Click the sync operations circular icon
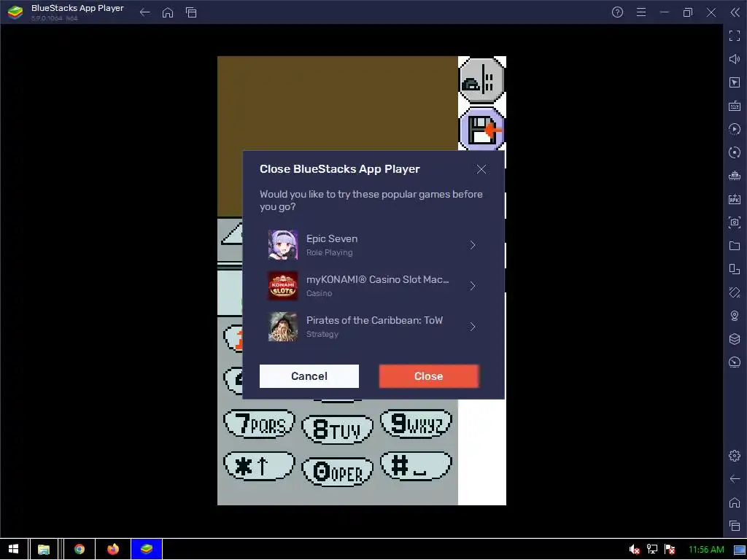Image resolution: width=747 pixels, height=560 pixels. tap(735, 152)
